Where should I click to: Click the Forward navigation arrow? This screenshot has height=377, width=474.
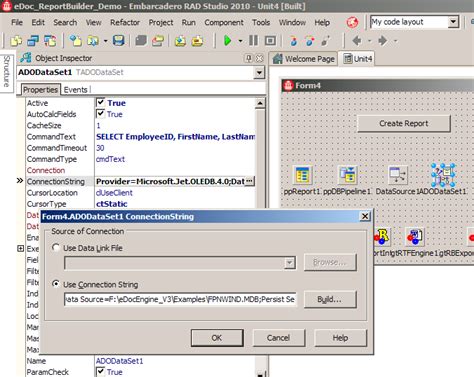coord(383,41)
